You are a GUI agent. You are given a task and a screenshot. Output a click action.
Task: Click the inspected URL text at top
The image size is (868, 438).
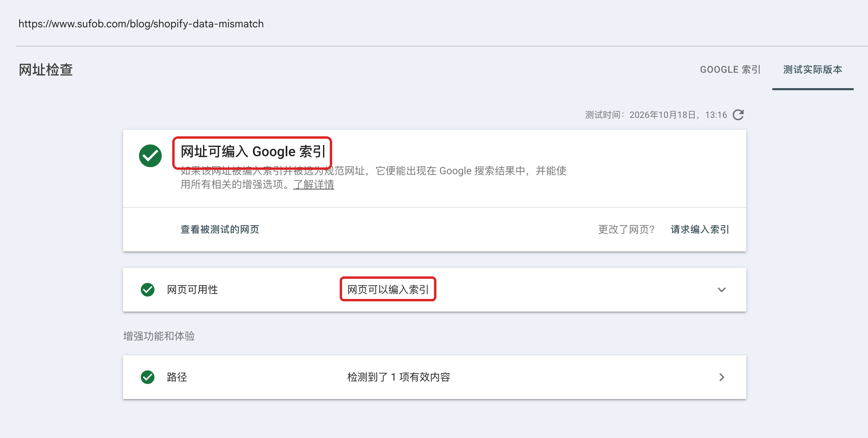tap(141, 24)
